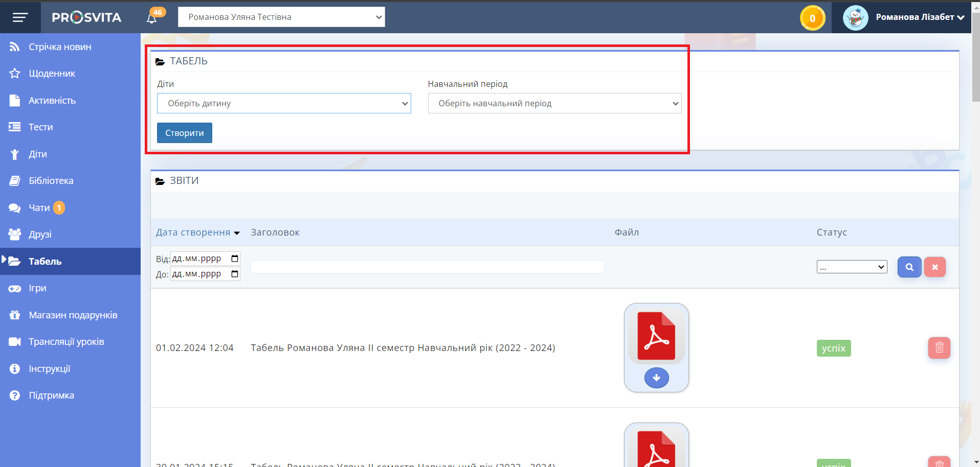Open the Оберіть дитину dropdown

[284, 103]
